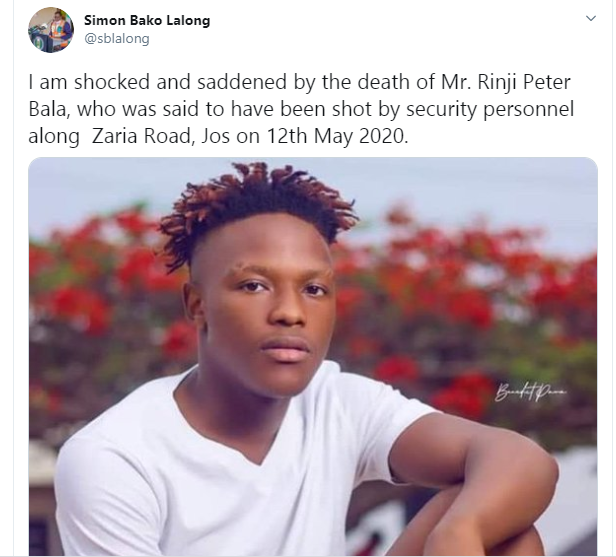616x557 pixels.
Task: Click the tweet line mentioning Zaria Road, Jos
Action: [x=218, y=136]
